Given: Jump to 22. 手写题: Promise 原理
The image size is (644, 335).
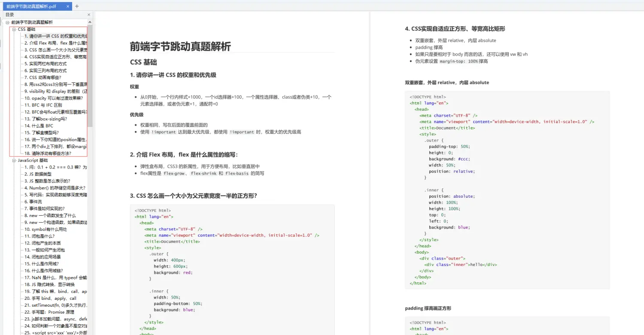Looking at the screenshot, I should pos(49,312).
